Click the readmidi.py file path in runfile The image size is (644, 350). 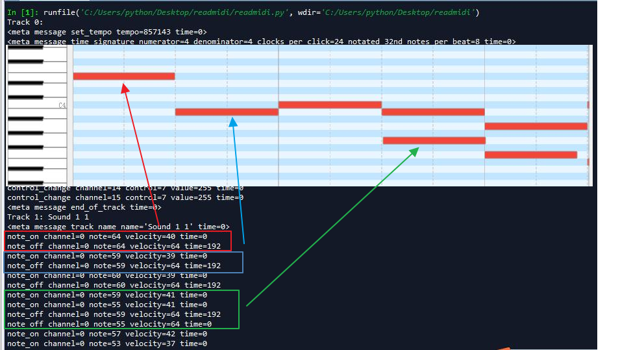(x=184, y=12)
